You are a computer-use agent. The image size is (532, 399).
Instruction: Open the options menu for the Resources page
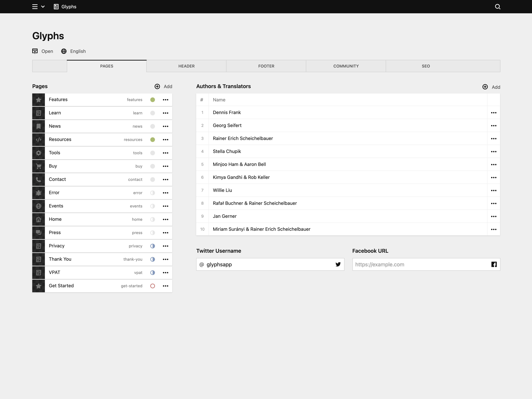pyautogui.click(x=165, y=140)
